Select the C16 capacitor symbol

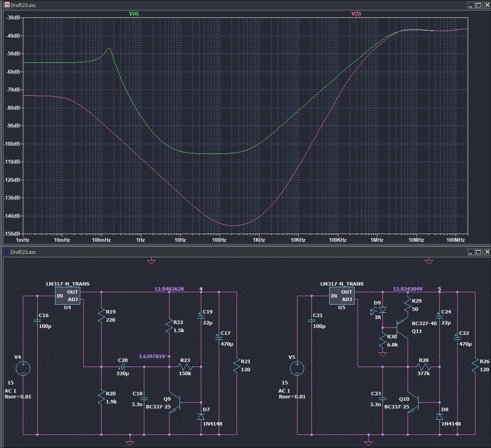coord(37,320)
